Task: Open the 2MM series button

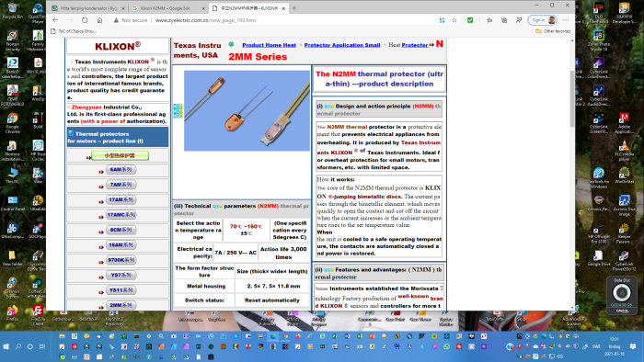Action: click(x=121, y=305)
